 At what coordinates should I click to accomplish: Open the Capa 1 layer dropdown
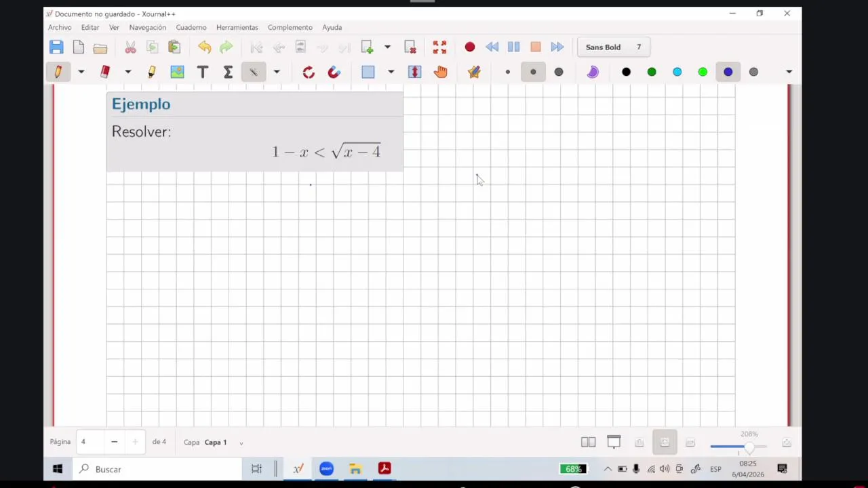coord(224,443)
